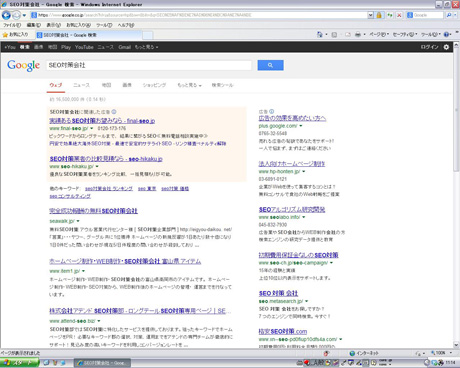This screenshot has height=368, width=460.
Task: Click Gmail in the Google black bar
Action: point(125,47)
